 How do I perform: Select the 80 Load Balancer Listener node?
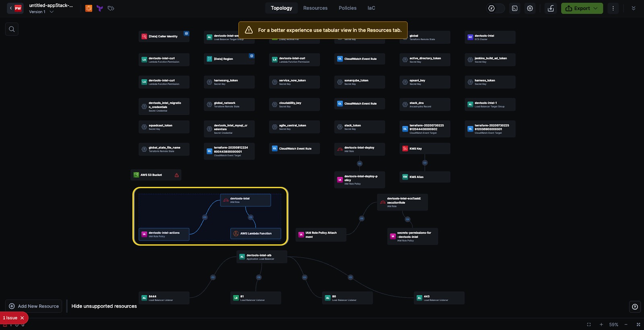pyautogui.click(x=347, y=298)
